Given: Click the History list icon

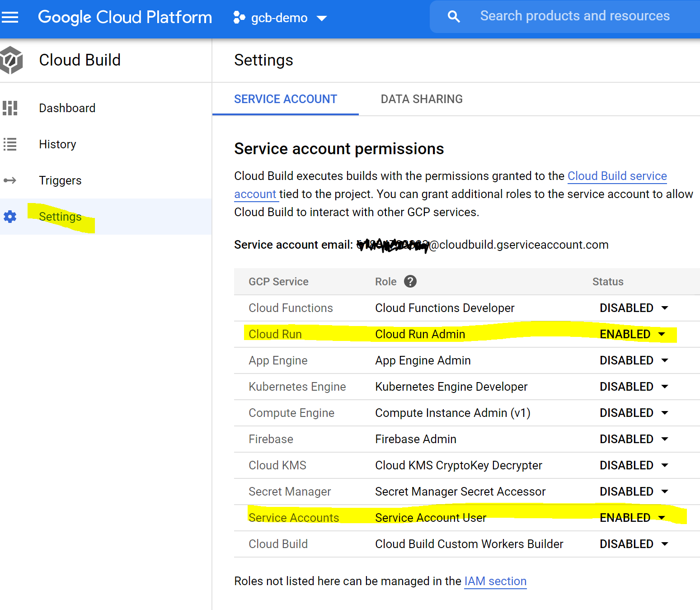Looking at the screenshot, I should pos(10,144).
